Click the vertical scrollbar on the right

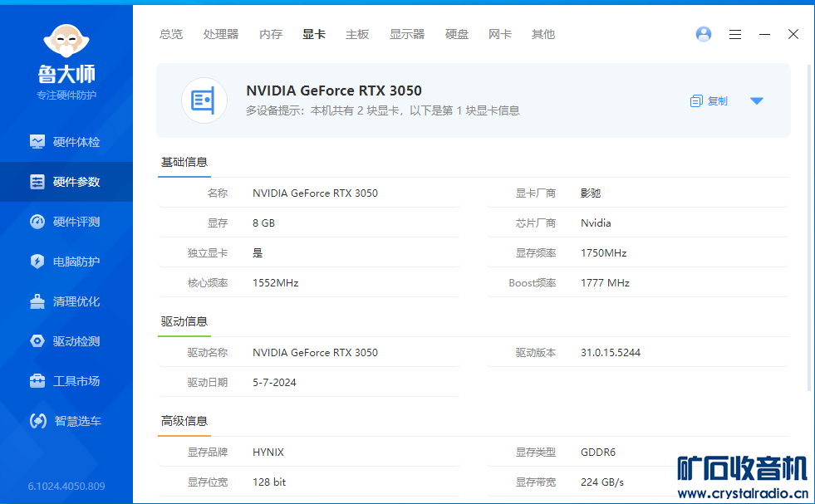811,224
